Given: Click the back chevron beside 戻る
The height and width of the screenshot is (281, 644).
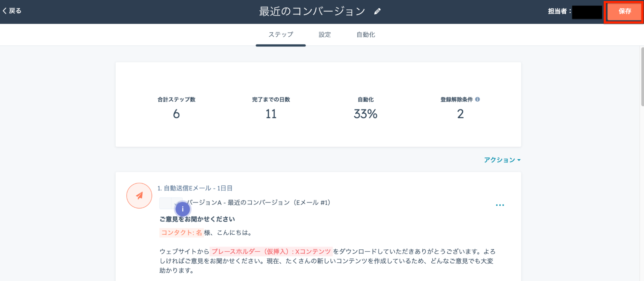Looking at the screenshot, I should pyautogui.click(x=5, y=11).
